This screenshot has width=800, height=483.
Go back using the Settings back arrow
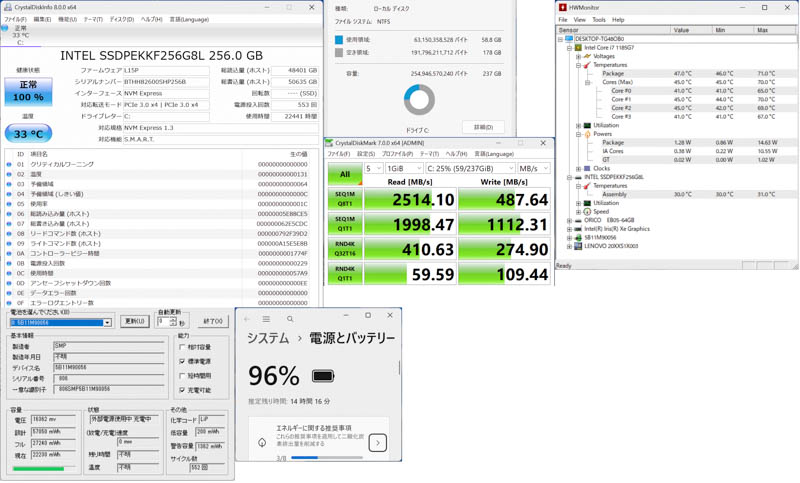pos(247,319)
